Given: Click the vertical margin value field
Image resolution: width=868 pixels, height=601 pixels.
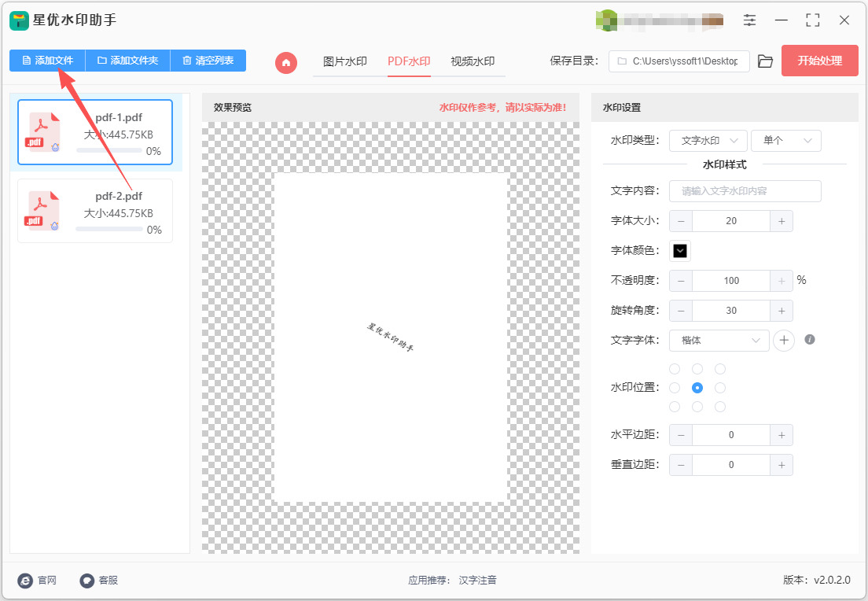Looking at the screenshot, I should (731, 465).
